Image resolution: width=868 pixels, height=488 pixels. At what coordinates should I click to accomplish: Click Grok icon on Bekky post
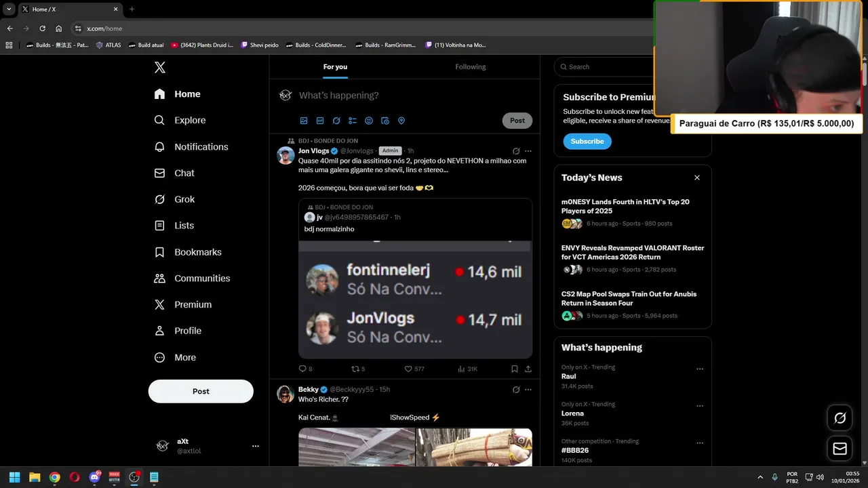[x=516, y=390]
